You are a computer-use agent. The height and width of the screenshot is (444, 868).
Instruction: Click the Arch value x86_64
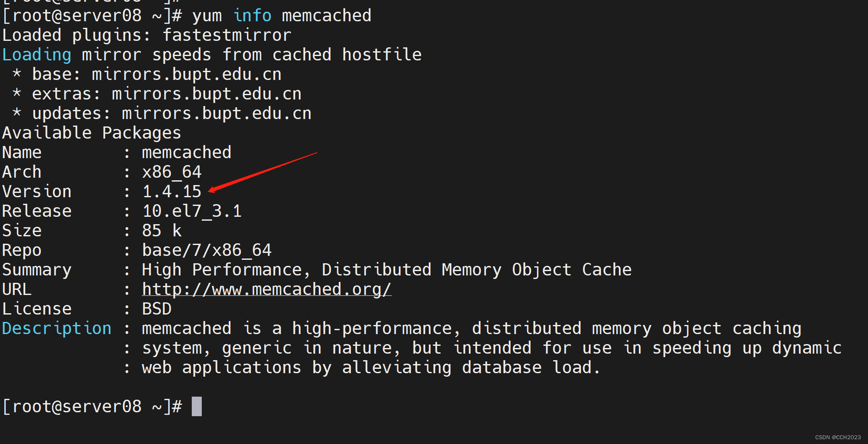pos(172,172)
